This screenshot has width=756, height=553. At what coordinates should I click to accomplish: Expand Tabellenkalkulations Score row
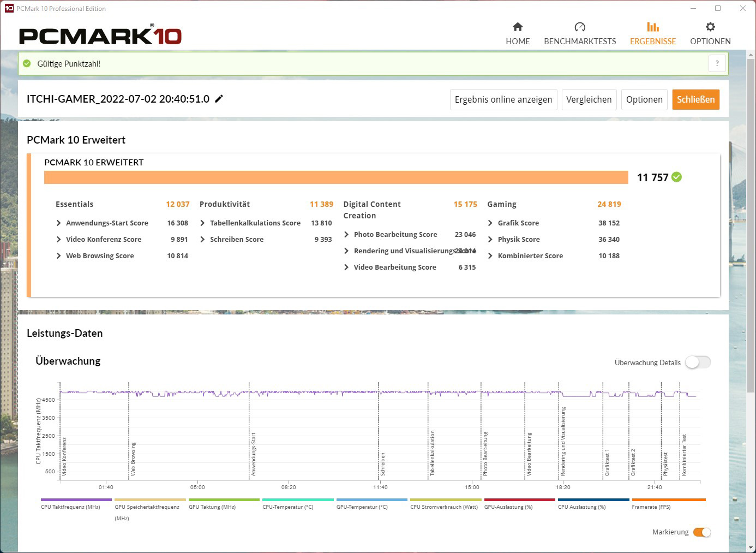pos(202,223)
